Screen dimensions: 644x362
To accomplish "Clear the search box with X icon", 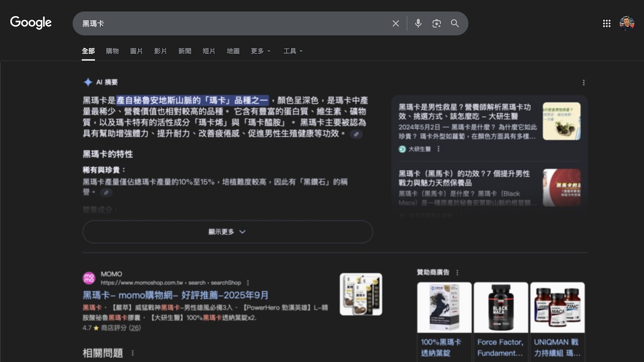I will [x=396, y=24].
